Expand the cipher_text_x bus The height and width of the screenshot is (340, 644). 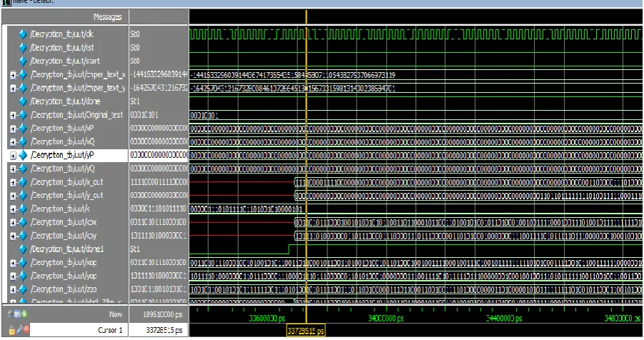click(13, 75)
